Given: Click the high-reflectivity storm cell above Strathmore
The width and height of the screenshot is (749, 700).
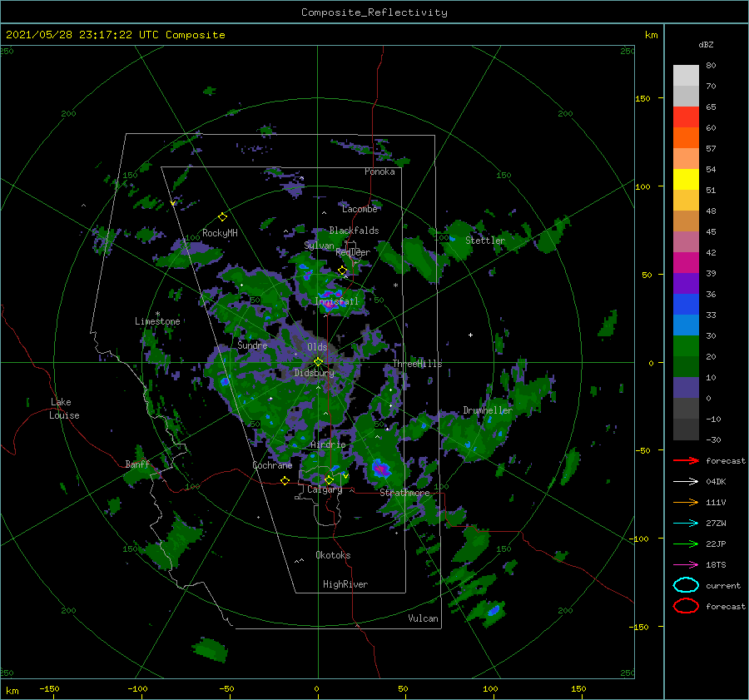Looking at the screenshot, I should coord(380,469).
